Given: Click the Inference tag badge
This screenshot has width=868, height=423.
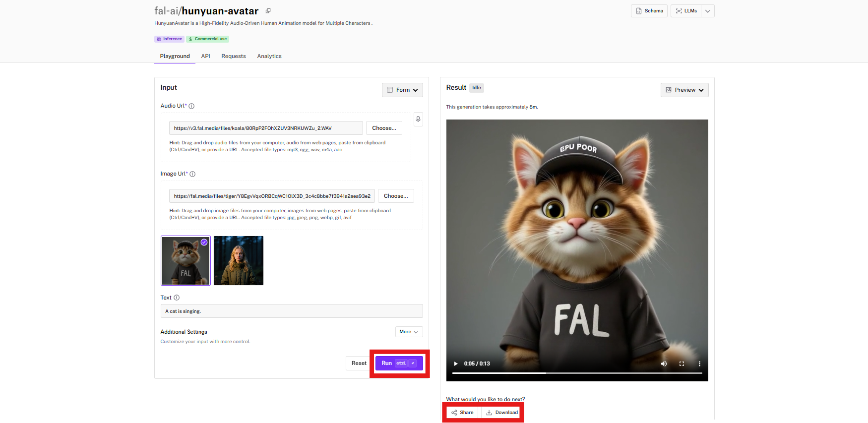Looking at the screenshot, I should tap(169, 39).
